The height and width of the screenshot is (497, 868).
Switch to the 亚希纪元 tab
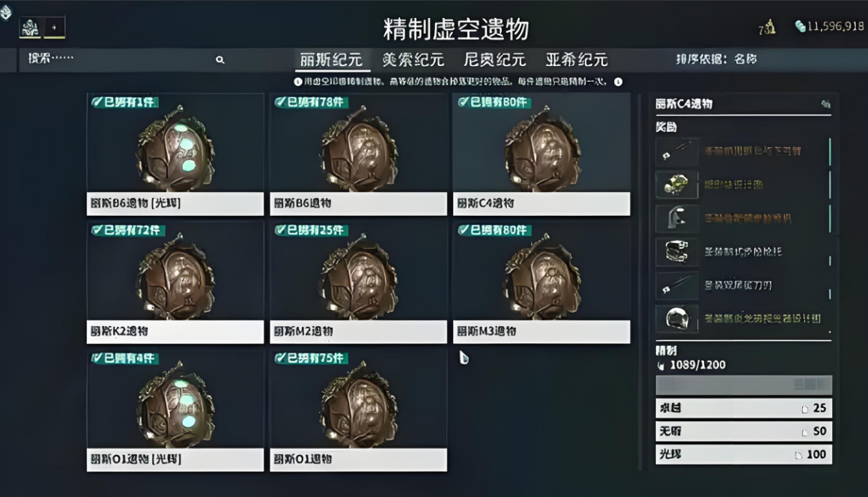point(576,59)
